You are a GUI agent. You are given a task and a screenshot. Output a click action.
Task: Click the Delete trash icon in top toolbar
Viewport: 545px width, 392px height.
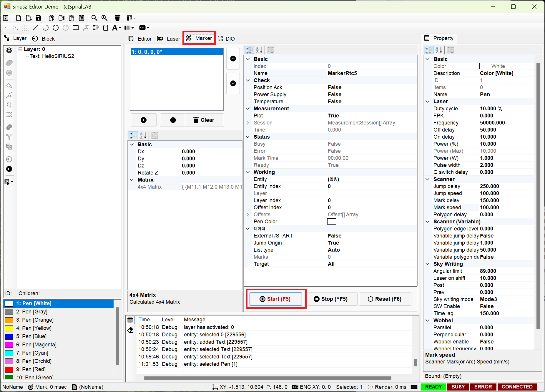coord(117,18)
